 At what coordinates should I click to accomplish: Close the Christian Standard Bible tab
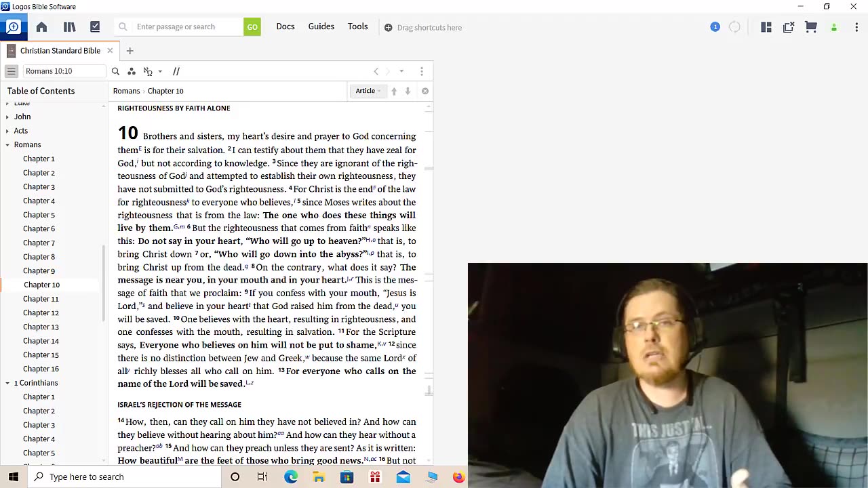[110, 51]
